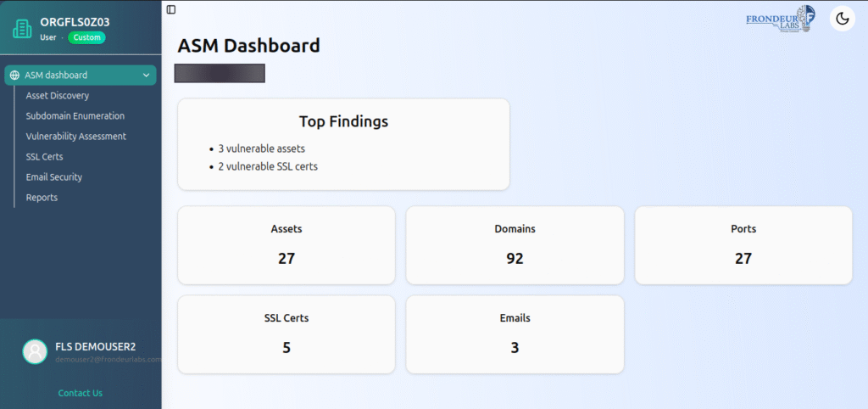This screenshot has width=868, height=409.
Task: Click the Frondeur Labs logo
Action: click(x=782, y=20)
